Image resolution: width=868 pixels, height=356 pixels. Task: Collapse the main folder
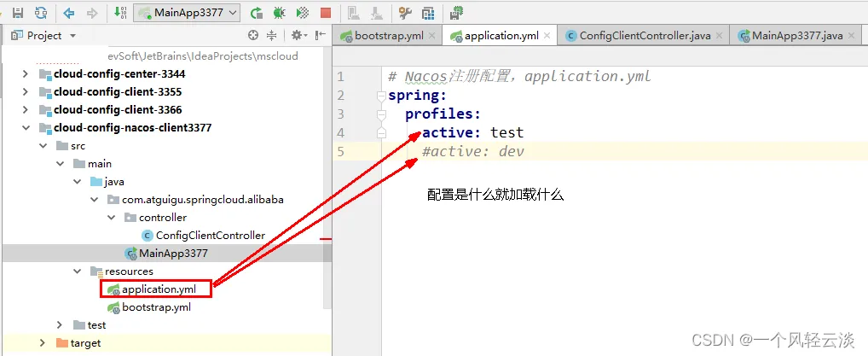(59, 164)
